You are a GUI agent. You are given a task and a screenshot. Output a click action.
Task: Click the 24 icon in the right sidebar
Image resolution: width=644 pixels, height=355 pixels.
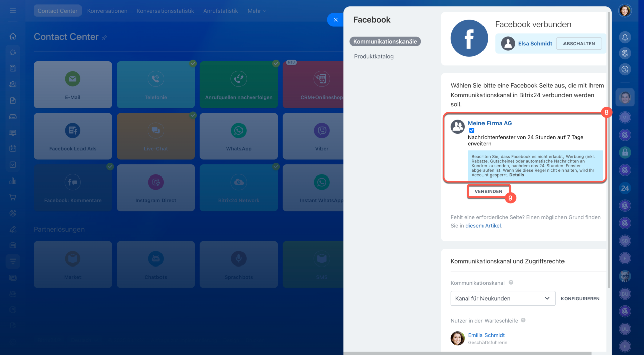click(x=625, y=188)
